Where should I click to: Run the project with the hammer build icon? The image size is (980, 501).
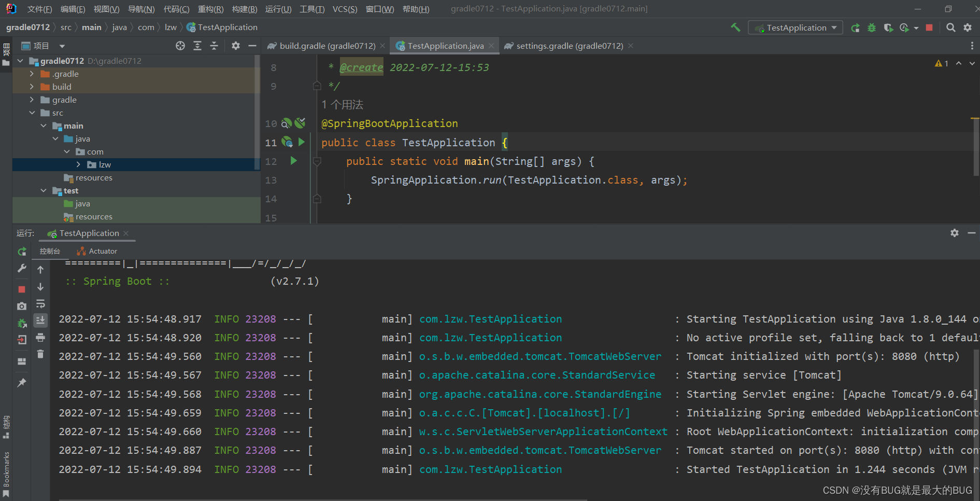[x=735, y=27]
